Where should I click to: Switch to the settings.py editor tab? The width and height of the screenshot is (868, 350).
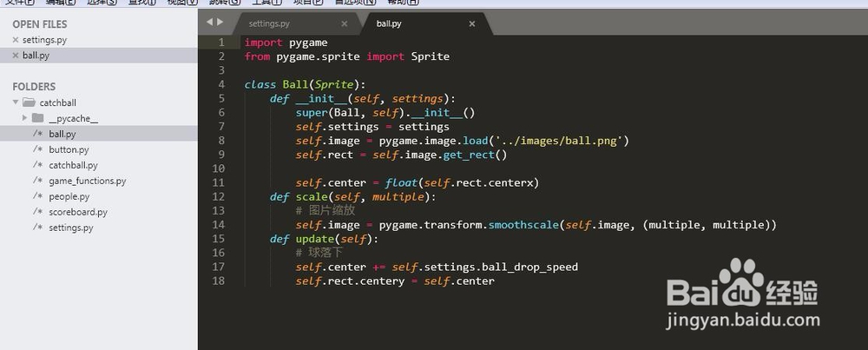269,23
